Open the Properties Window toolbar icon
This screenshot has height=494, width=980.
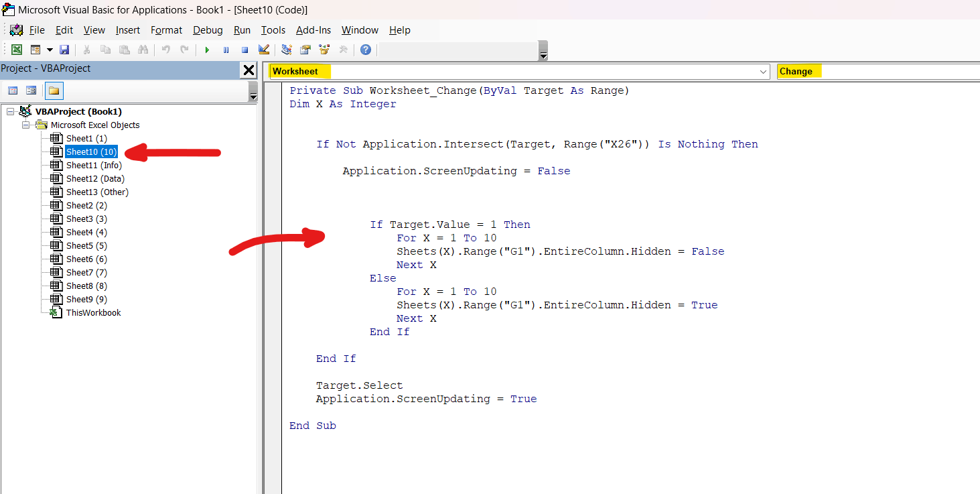pyautogui.click(x=305, y=50)
